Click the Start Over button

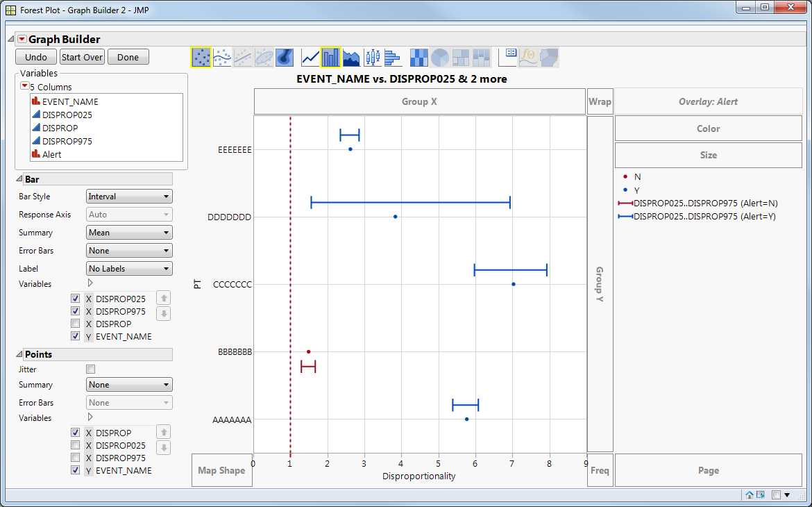click(x=81, y=56)
